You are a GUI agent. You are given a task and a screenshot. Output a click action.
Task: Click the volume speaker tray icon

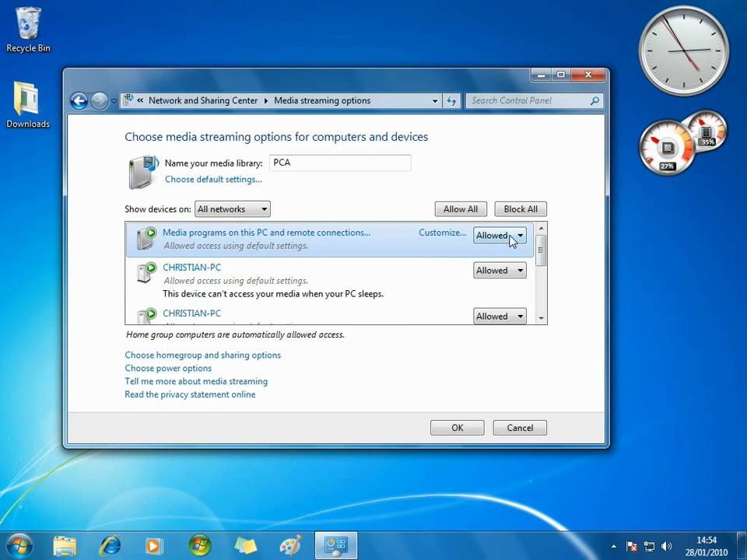click(x=667, y=546)
